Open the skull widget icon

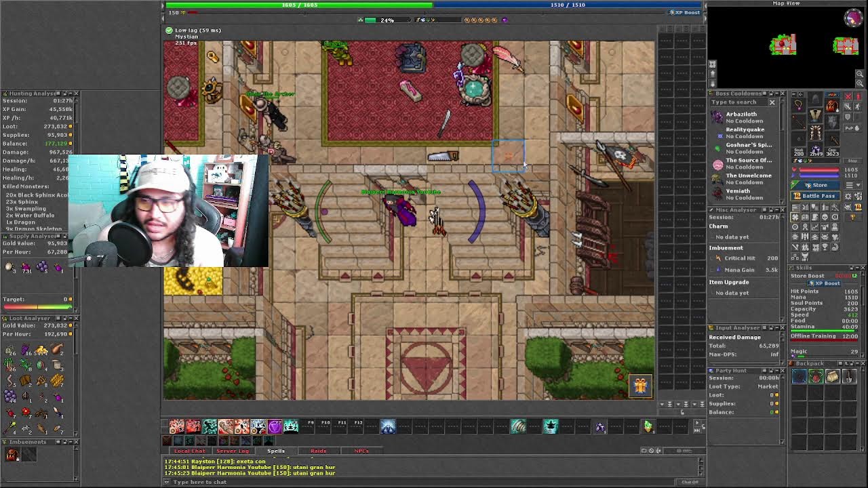(825, 217)
